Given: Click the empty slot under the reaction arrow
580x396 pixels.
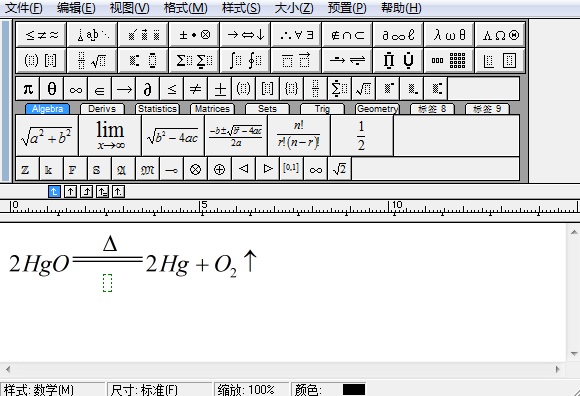Looking at the screenshot, I should pos(107,283).
